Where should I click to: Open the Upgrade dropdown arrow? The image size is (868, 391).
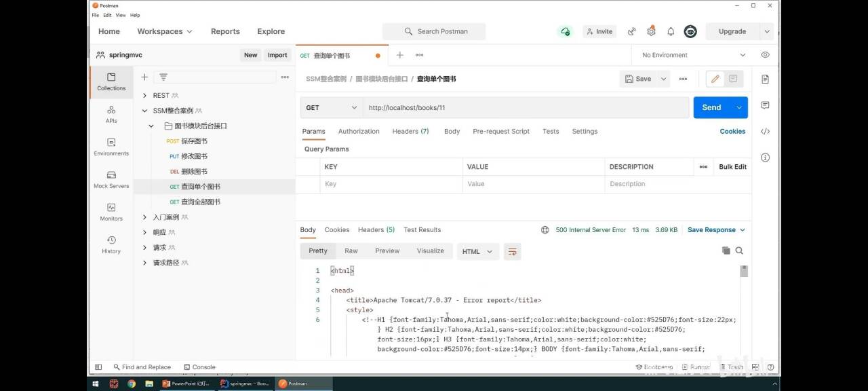point(767,31)
